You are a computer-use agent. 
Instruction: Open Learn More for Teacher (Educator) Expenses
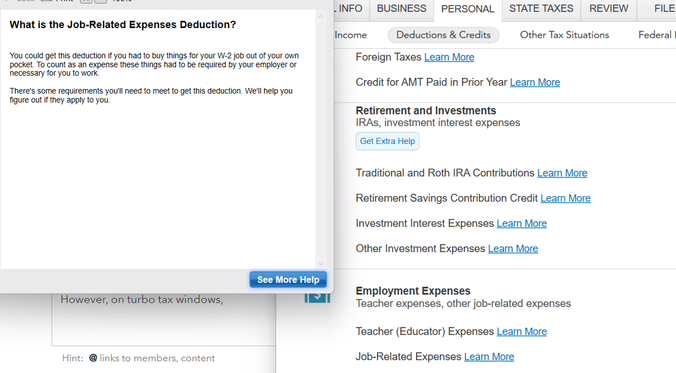pyautogui.click(x=521, y=331)
